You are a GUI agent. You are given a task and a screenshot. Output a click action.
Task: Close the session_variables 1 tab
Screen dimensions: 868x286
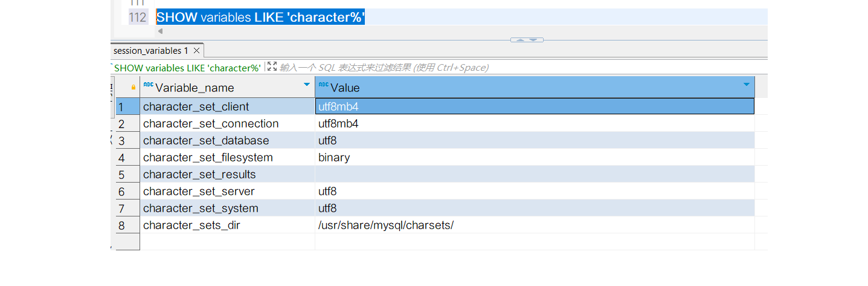pyautogui.click(x=197, y=51)
